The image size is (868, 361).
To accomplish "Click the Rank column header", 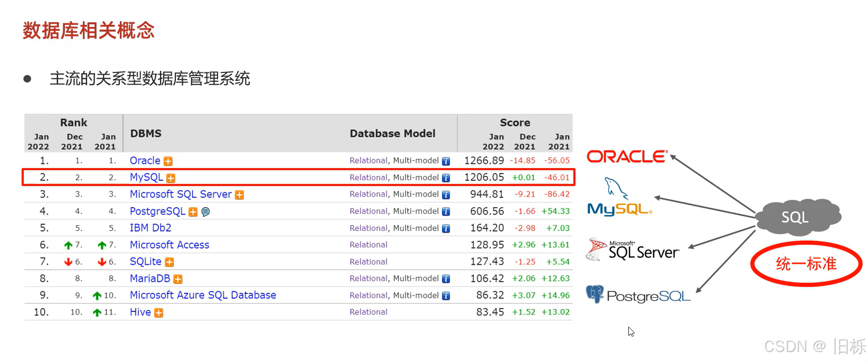I will click(73, 123).
